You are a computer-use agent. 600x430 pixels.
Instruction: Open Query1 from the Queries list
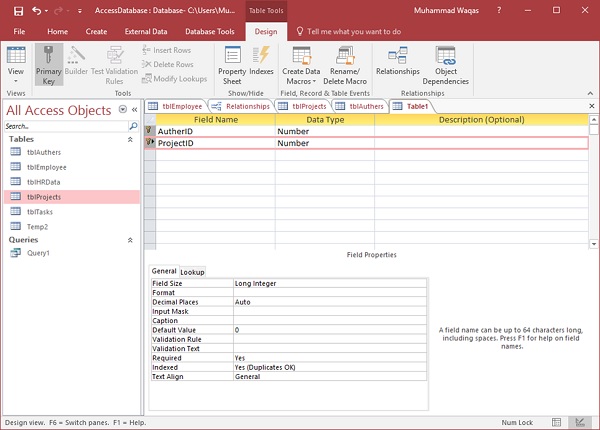[x=37, y=254]
